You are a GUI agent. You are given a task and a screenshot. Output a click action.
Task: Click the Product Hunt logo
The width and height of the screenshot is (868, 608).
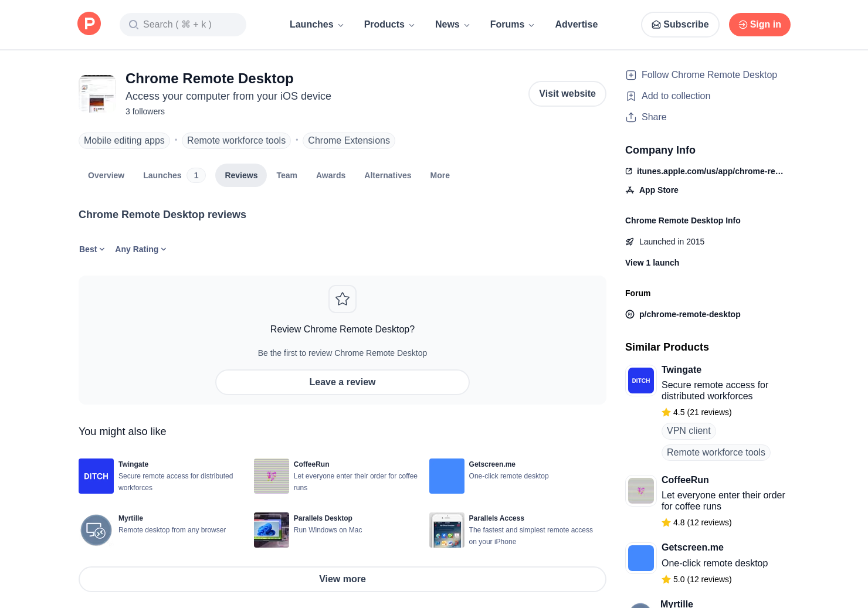(x=89, y=23)
